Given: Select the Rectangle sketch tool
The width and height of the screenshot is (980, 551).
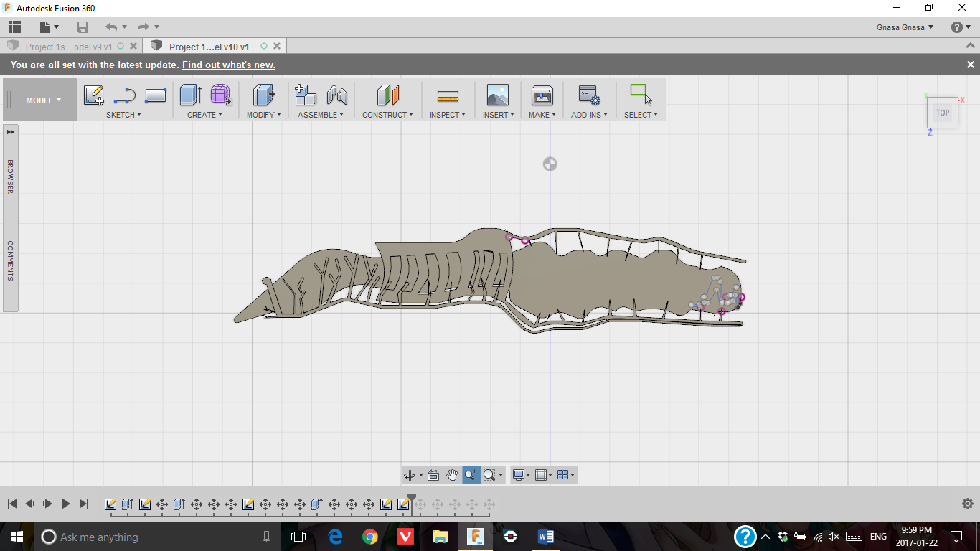Looking at the screenshot, I should coord(156,95).
